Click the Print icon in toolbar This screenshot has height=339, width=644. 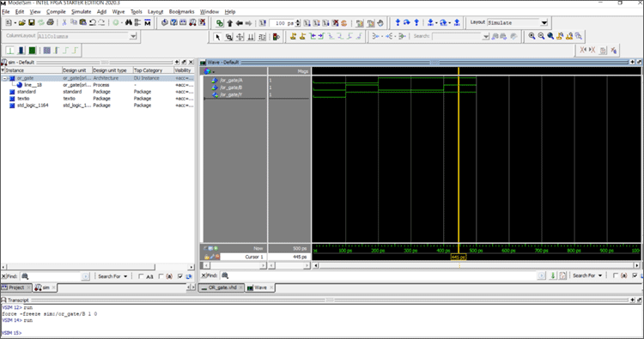pos(50,22)
